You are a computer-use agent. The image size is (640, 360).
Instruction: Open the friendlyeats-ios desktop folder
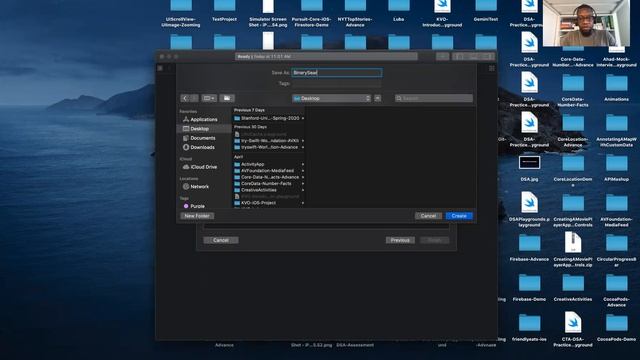coord(529,323)
